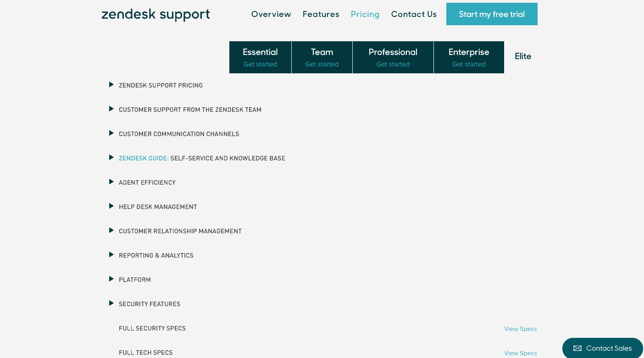
Task: Select the Essential plan heading
Action: (260, 52)
